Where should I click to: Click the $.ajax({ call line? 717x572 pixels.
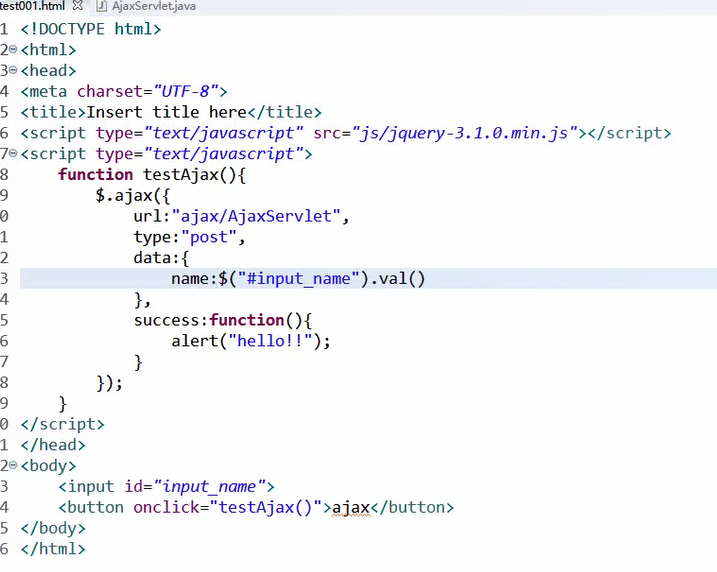(x=133, y=196)
